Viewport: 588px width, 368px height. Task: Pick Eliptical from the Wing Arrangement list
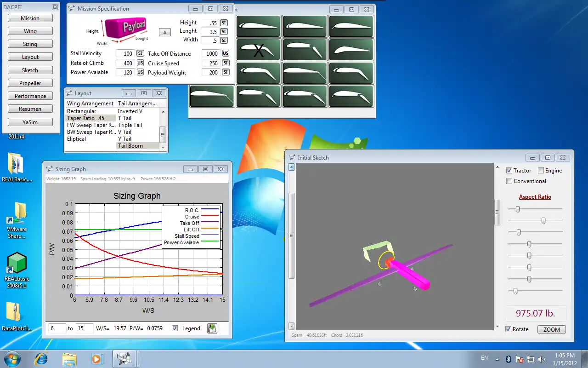pos(76,139)
